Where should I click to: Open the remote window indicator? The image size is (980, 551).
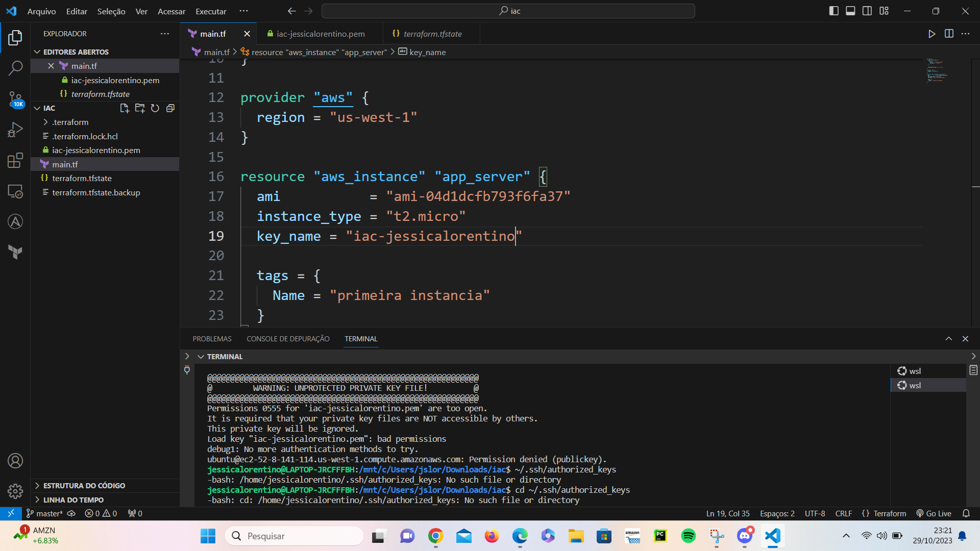pos(11,513)
